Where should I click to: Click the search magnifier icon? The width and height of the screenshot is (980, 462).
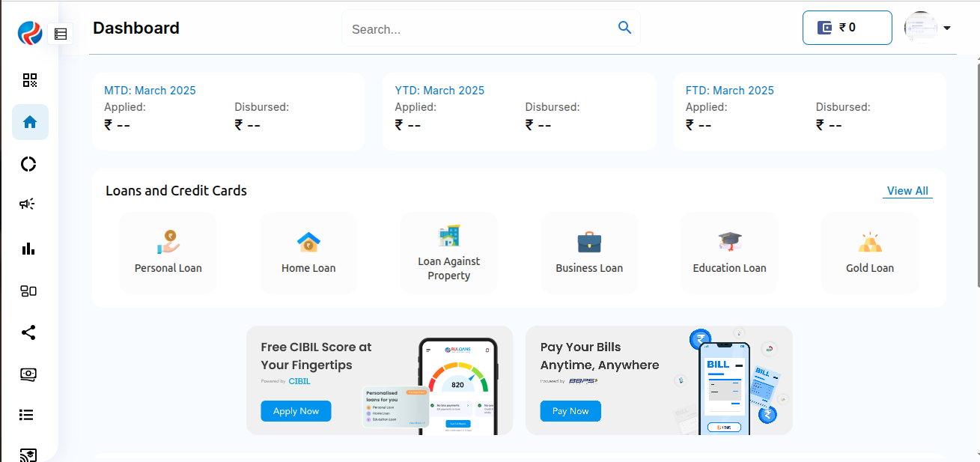pyautogui.click(x=624, y=28)
